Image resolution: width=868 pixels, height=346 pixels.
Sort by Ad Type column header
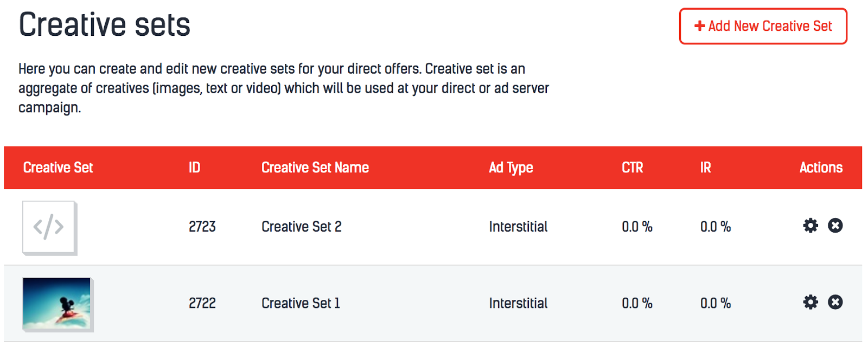pyautogui.click(x=510, y=168)
